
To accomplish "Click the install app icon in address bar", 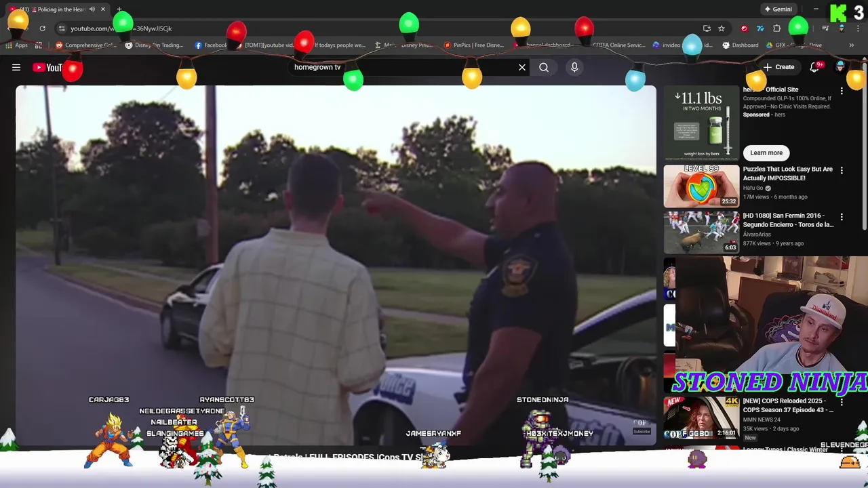I will 707,28.
